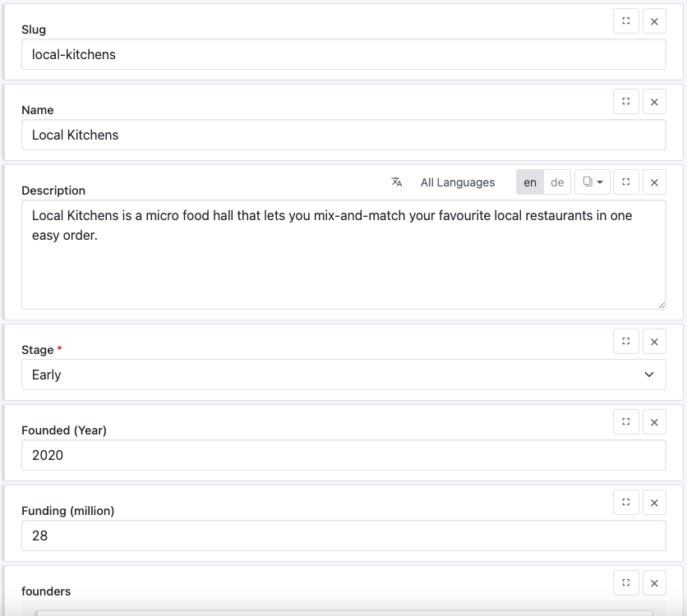Viewport: 687px width, 616px height.
Task: Expand the Description field to fullscreen
Action: (x=625, y=182)
